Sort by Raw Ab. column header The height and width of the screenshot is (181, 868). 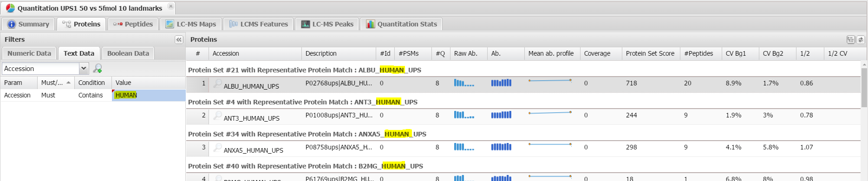pyautogui.click(x=469, y=53)
